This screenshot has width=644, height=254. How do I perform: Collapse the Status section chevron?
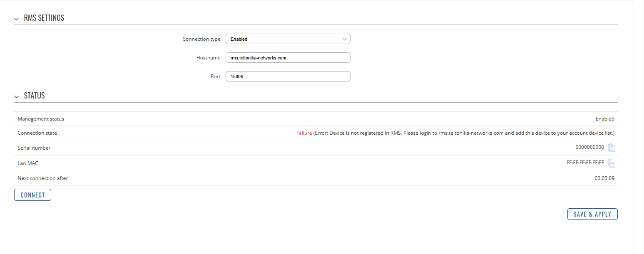[17, 96]
